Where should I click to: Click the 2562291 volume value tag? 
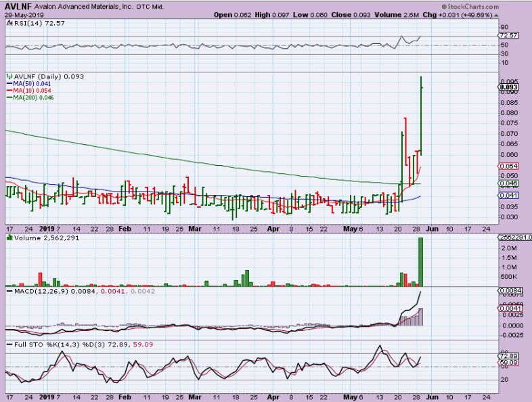513,238
